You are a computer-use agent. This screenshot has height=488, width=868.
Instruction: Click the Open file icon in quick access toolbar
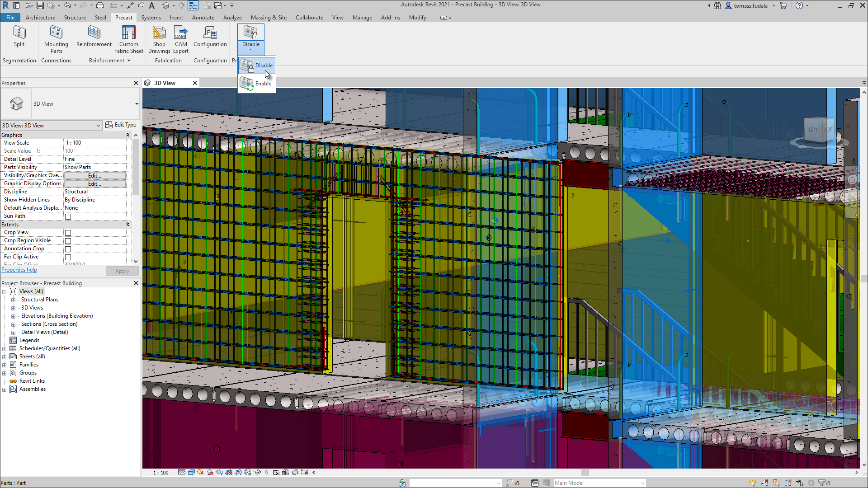point(29,5)
